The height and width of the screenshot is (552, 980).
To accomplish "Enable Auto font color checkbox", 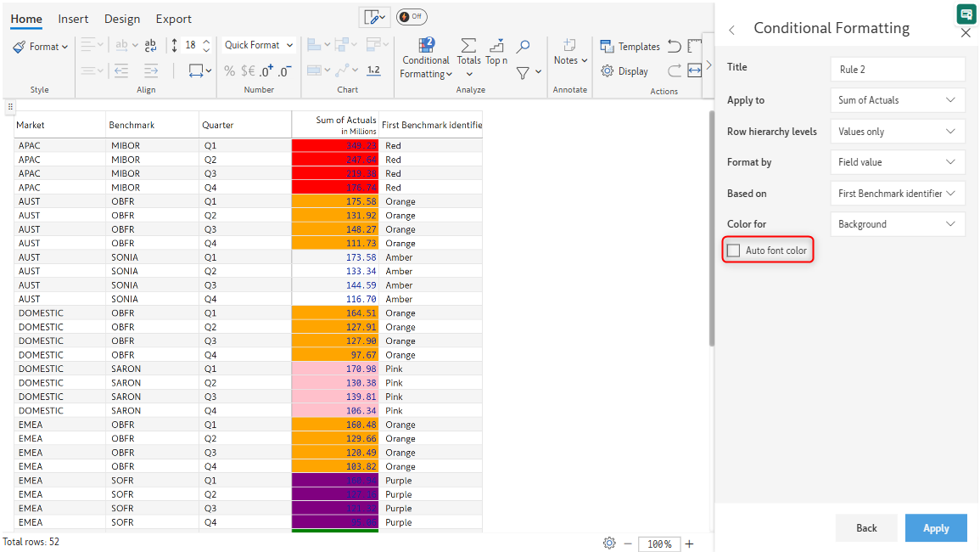I will point(734,251).
